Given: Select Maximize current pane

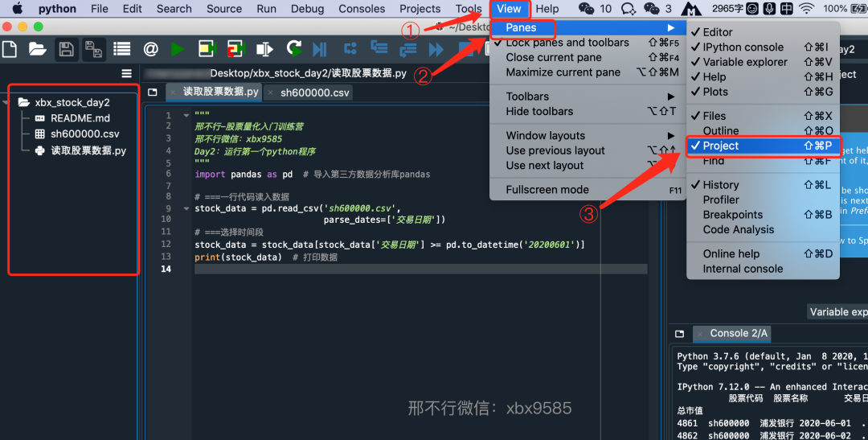Looking at the screenshot, I should tap(588, 72).
